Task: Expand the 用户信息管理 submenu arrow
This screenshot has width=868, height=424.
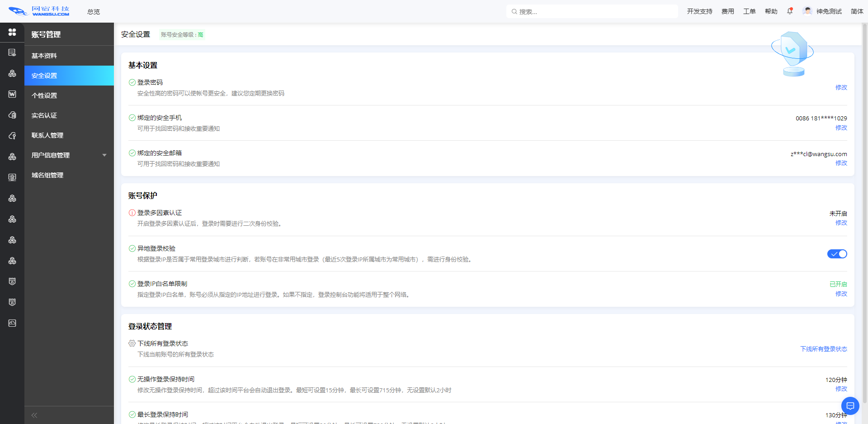Action: click(104, 155)
